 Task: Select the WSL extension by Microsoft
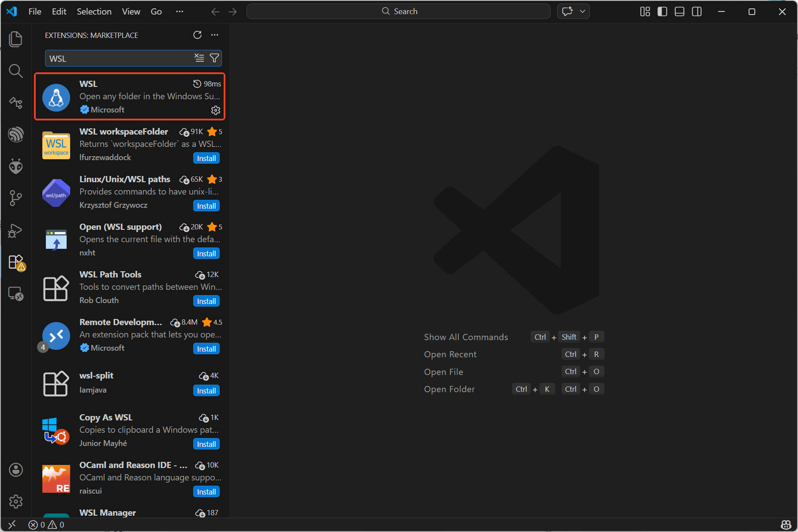130,96
